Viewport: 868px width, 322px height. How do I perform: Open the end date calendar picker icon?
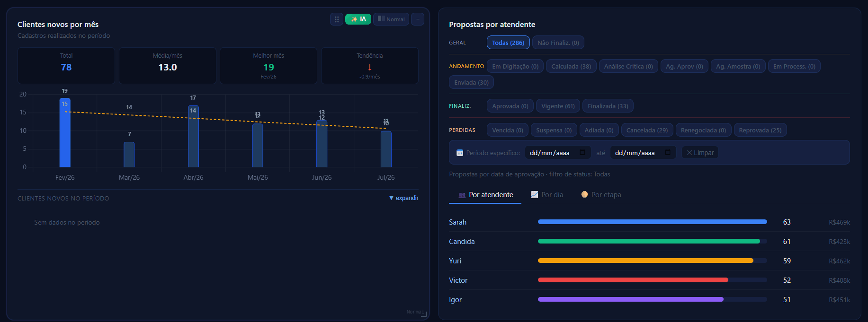[x=668, y=152]
